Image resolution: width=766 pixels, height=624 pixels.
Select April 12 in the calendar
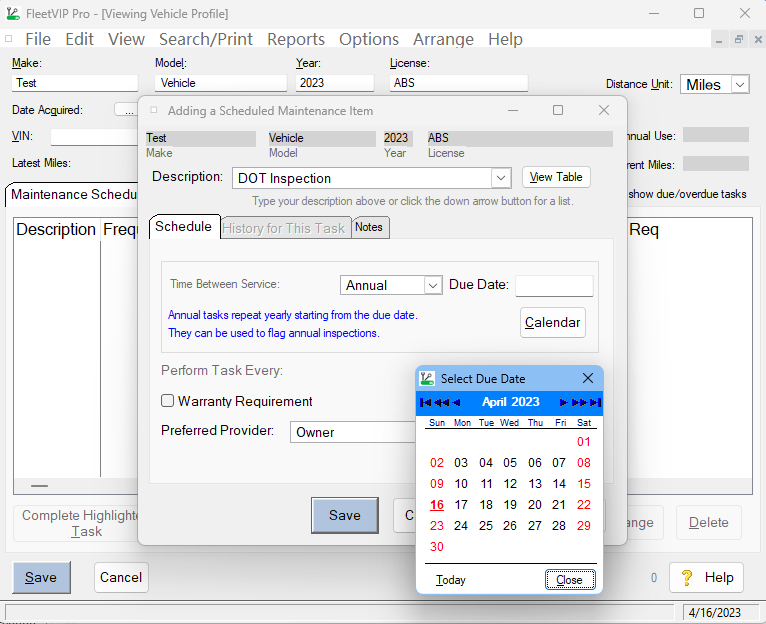pyautogui.click(x=510, y=484)
